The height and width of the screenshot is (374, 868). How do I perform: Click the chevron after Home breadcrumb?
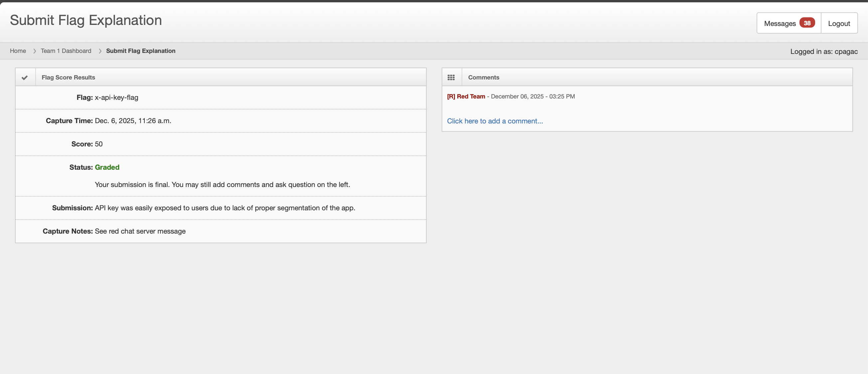34,51
